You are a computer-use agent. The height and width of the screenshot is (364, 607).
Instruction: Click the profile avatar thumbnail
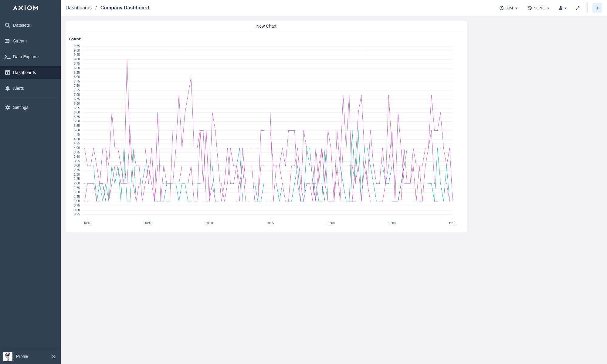click(x=8, y=356)
